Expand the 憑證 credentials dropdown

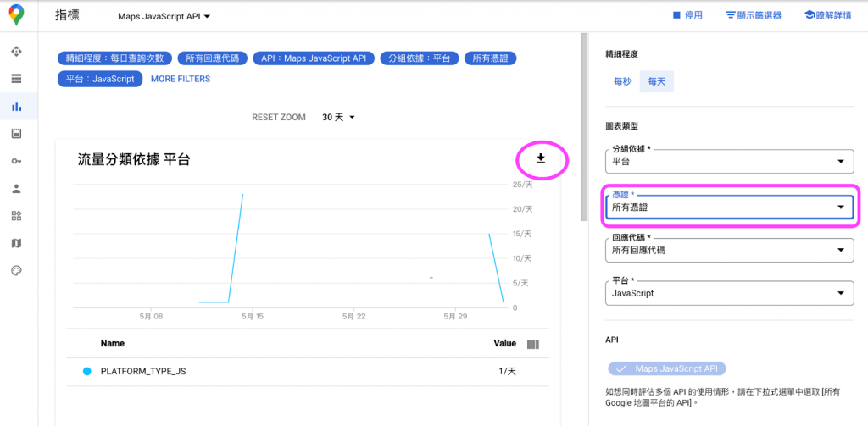tap(730, 207)
